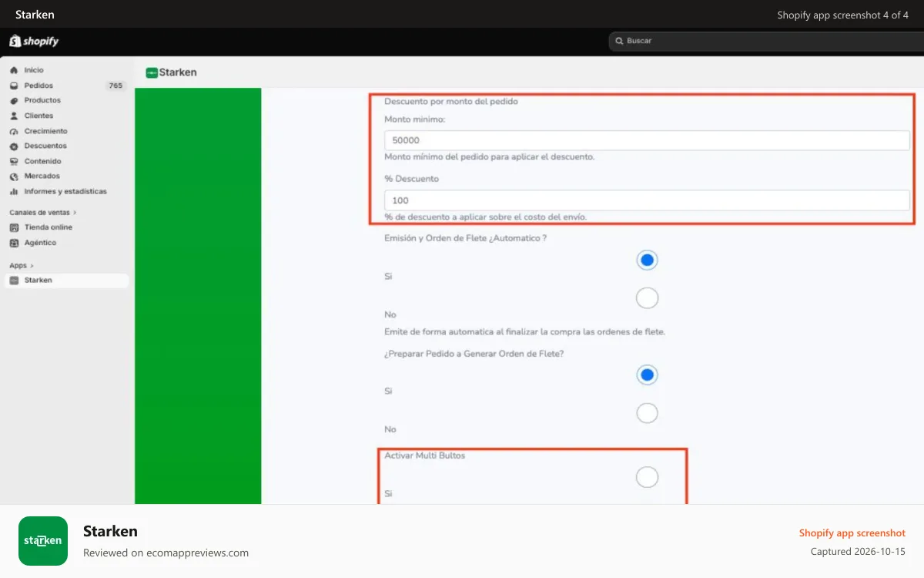Click the Shopify logo
Viewport: 924px width, 578px height.
click(x=34, y=42)
